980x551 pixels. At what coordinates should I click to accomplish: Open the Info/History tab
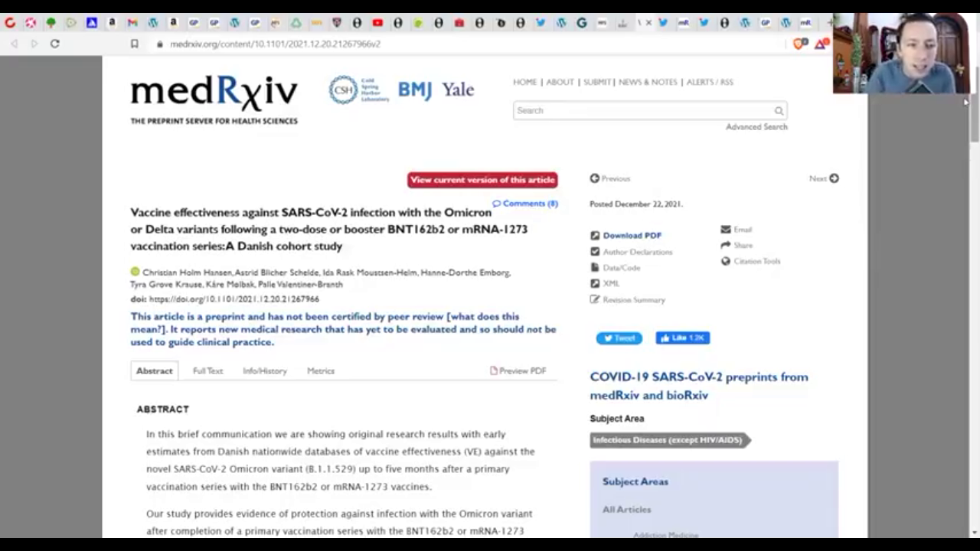point(264,371)
